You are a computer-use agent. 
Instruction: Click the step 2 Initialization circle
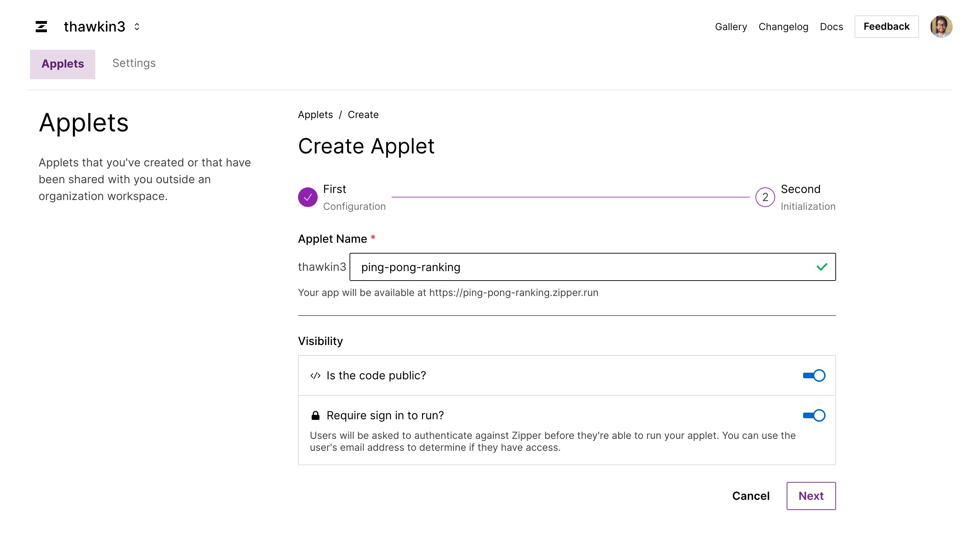point(765,197)
